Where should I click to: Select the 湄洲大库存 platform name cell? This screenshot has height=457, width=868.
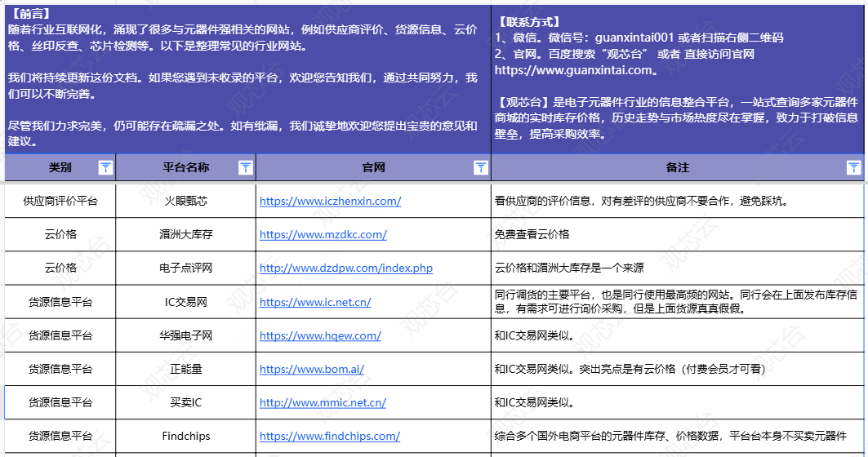[186, 234]
